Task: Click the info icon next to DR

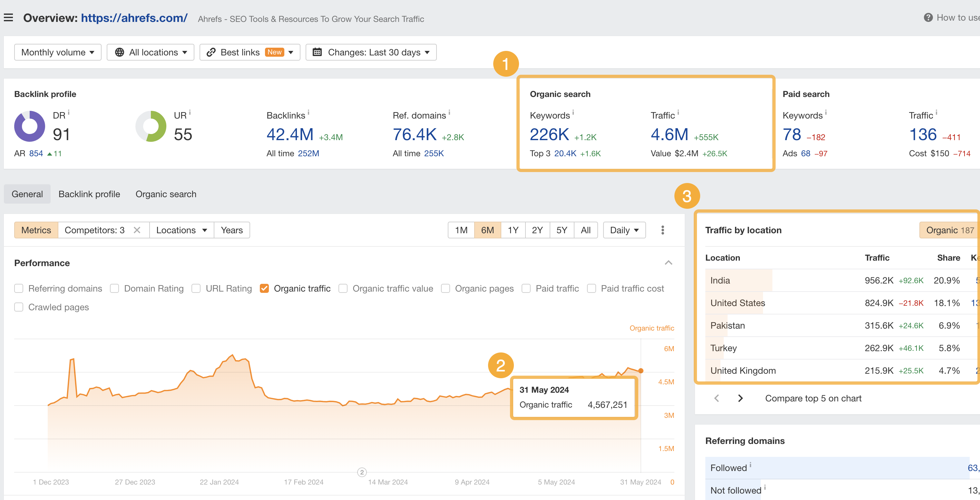Action: tap(69, 112)
